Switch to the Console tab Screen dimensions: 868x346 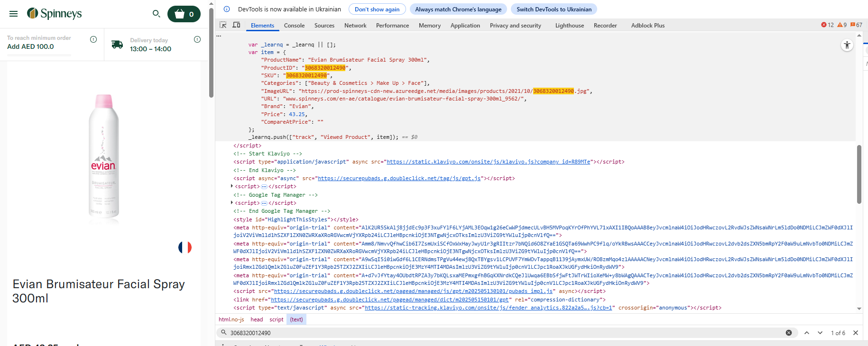point(294,26)
